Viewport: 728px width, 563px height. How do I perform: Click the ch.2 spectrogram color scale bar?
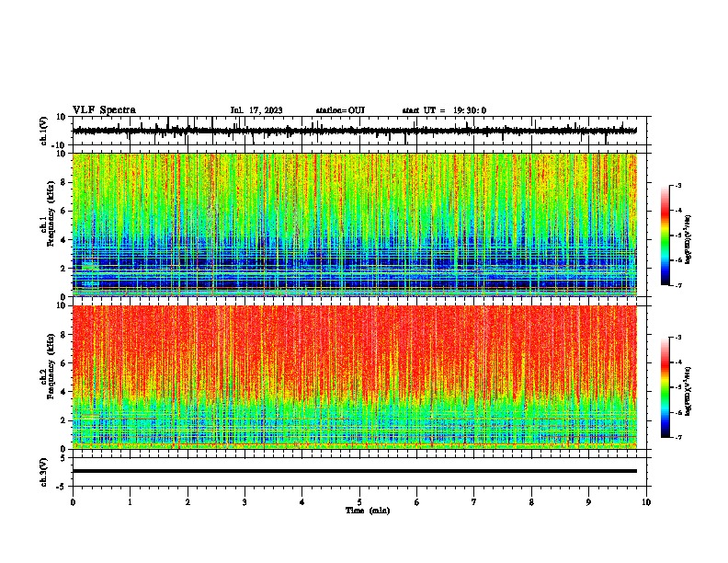(x=665, y=387)
